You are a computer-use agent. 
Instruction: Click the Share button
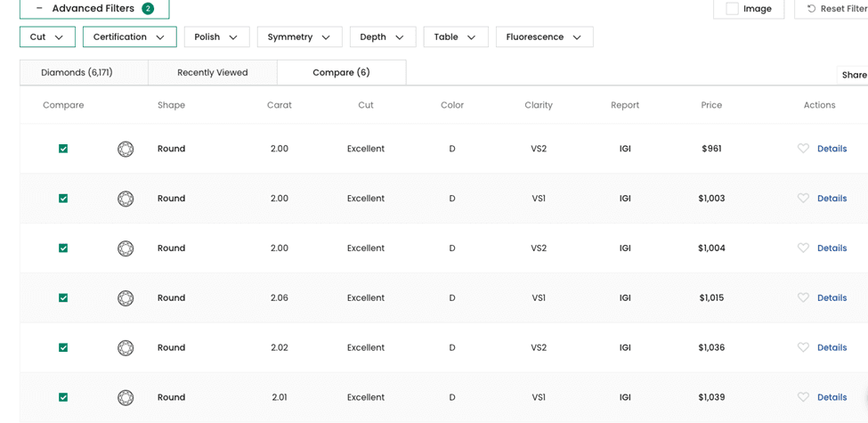pos(853,76)
